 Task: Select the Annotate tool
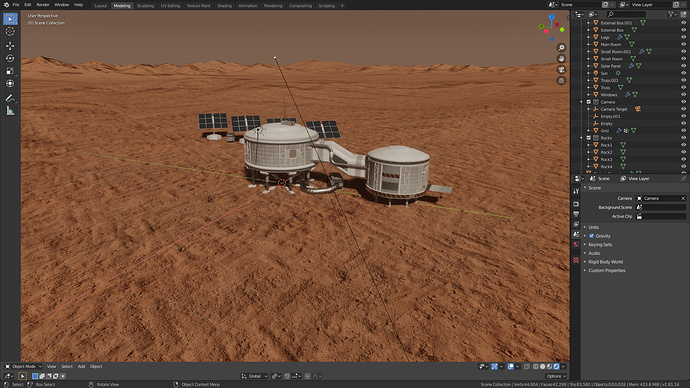[10, 98]
